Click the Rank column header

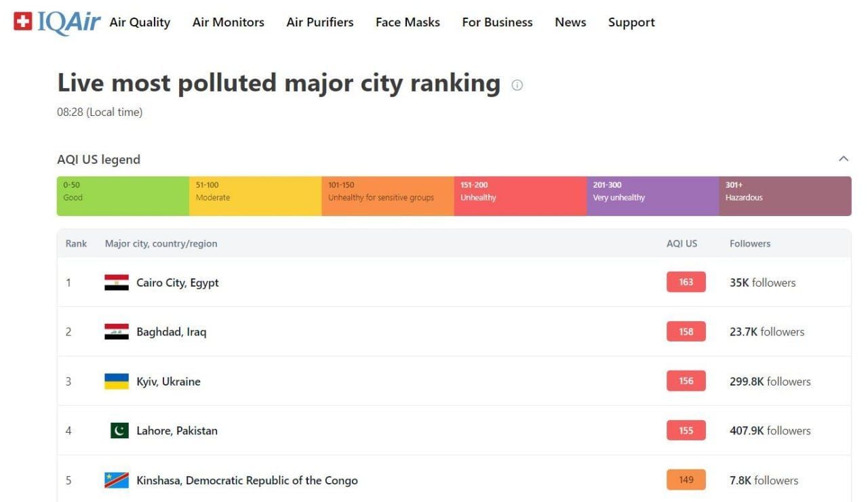click(76, 243)
